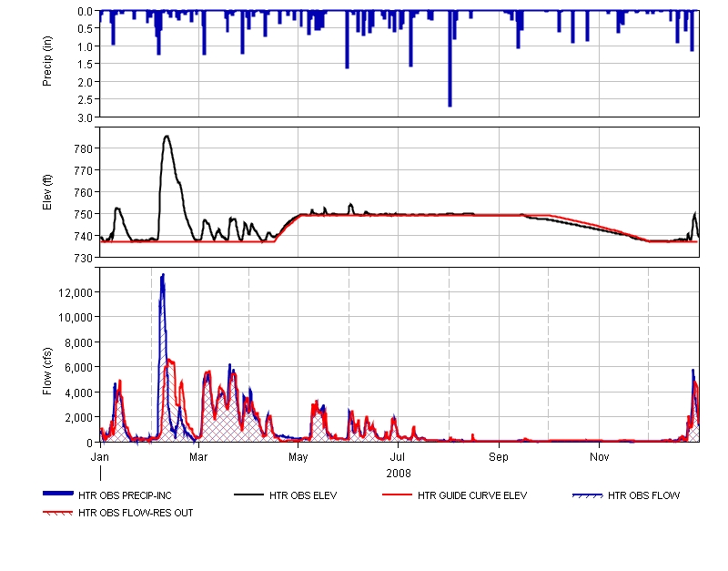This screenshot has height=571, width=728.
Task: Click the blue hatched OBS FLOW legend symbol
Action: 587,495
